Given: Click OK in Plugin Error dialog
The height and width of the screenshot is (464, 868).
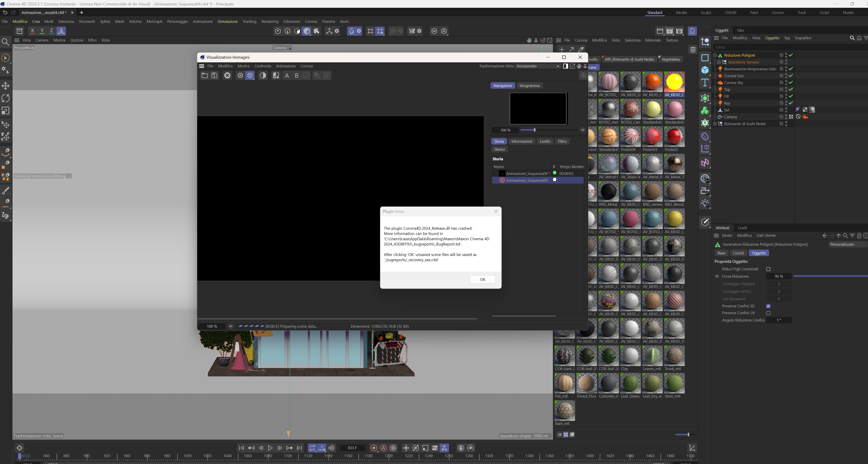Looking at the screenshot, I should pyautogui.click(x=482, y=279).
